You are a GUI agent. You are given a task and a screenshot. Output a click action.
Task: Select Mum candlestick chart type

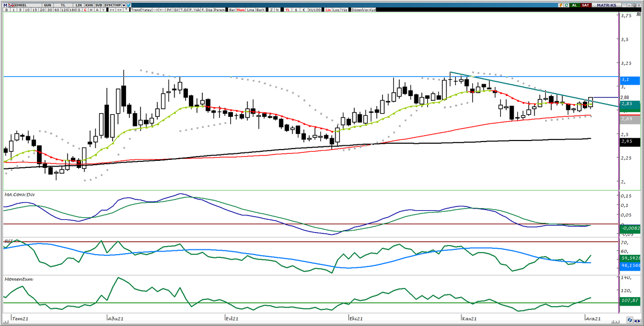tap(241, 10)
